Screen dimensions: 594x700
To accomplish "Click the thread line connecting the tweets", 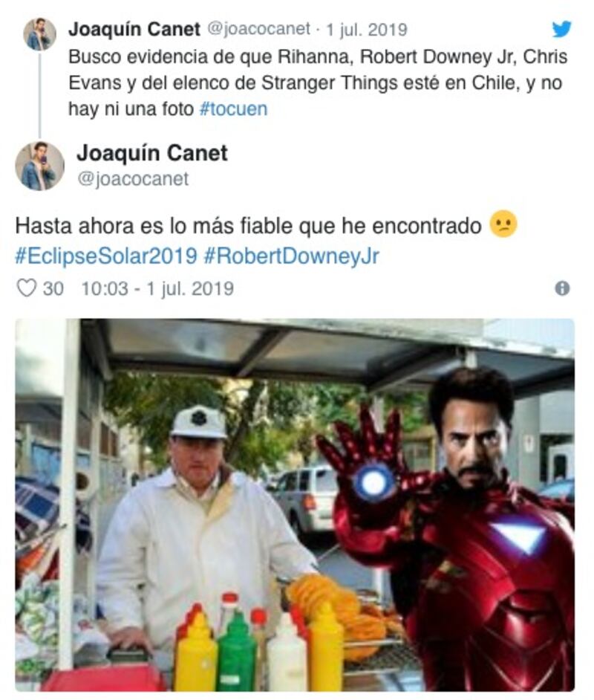I will (x=39, y=95).
